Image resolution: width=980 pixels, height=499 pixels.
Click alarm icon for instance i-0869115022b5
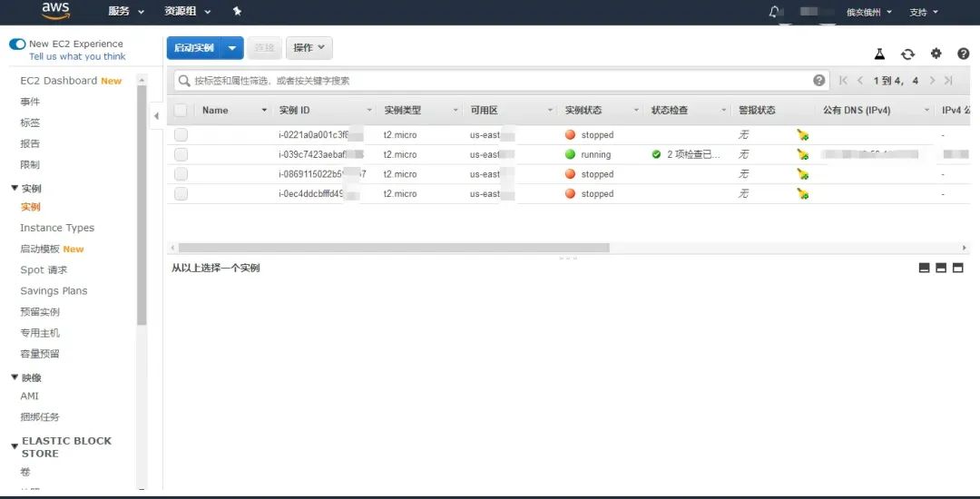(x=802, y=174)
